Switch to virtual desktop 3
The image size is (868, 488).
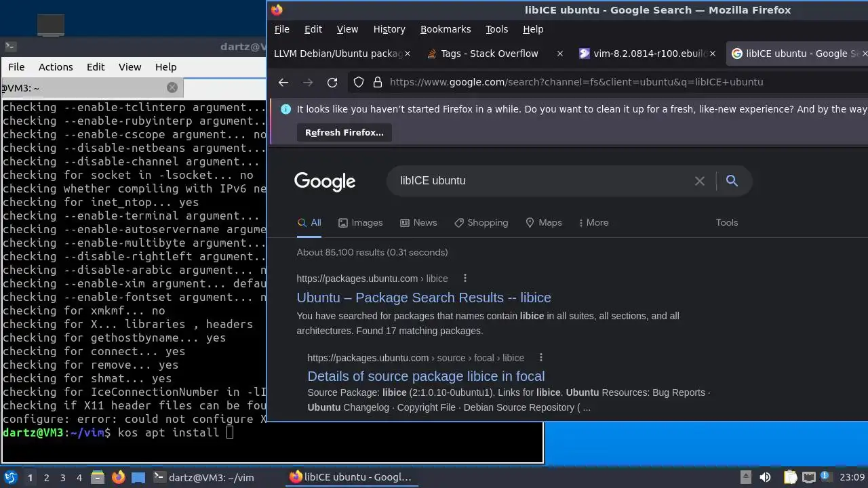point(62,477)
